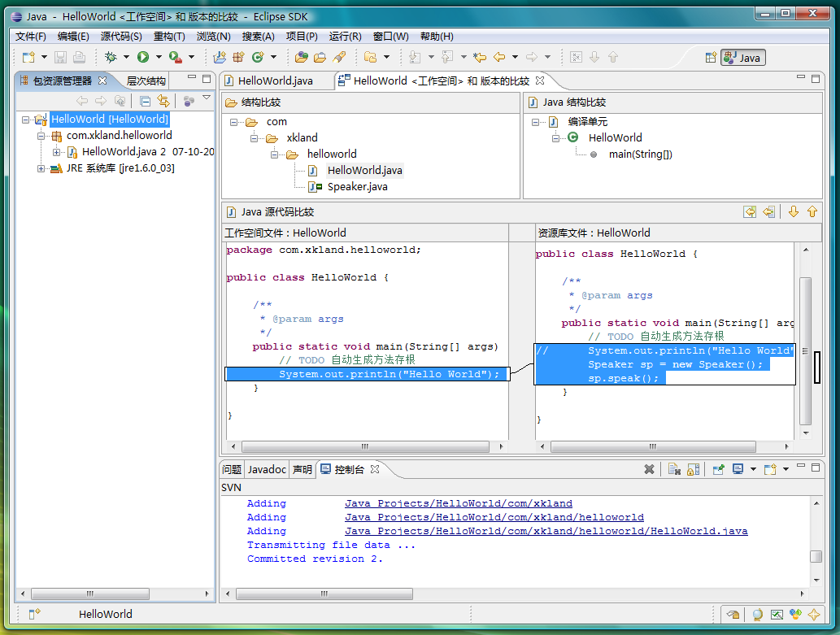Viewport: 840px width, 635px height.
Task: Open the New Java Class dropdown arrow
Action: (x=273, y=57)
